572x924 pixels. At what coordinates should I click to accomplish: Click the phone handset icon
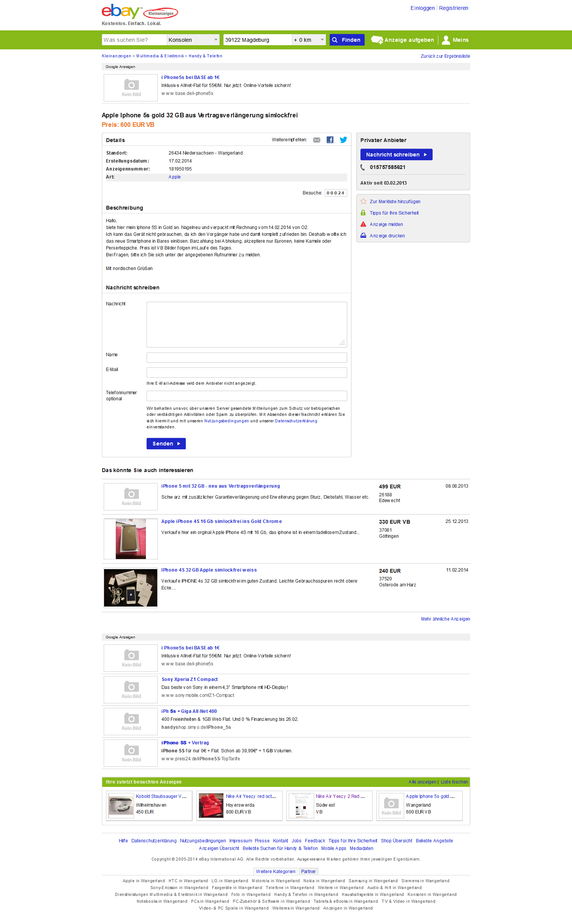click(x=363, y=167)
